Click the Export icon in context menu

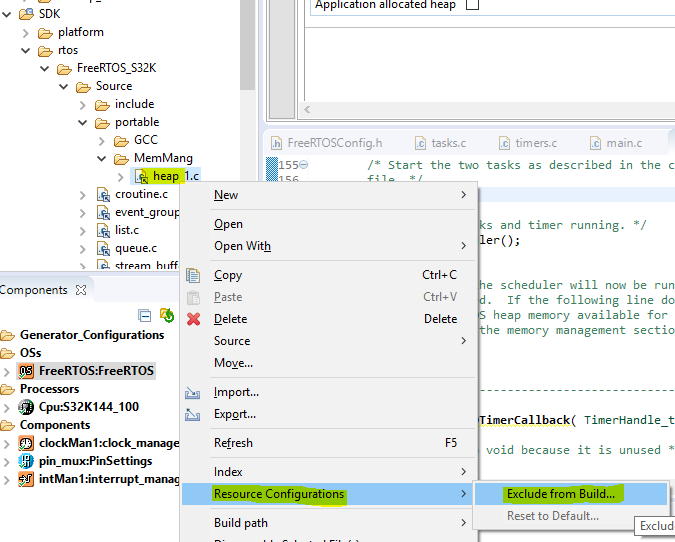pos(192,415)
